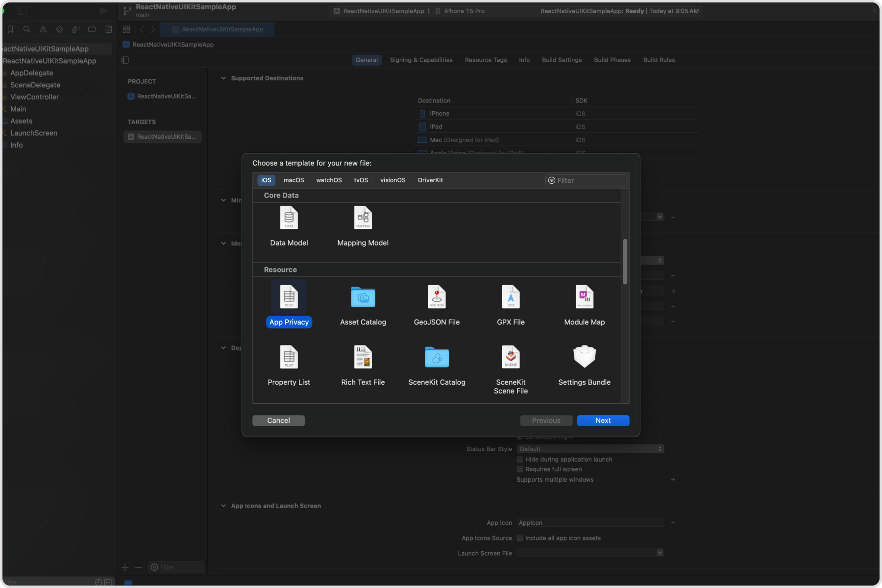Open the Build Settings tab
This screenshot has height=588, width=882.
pyautogui.click(x=562, y=60)
